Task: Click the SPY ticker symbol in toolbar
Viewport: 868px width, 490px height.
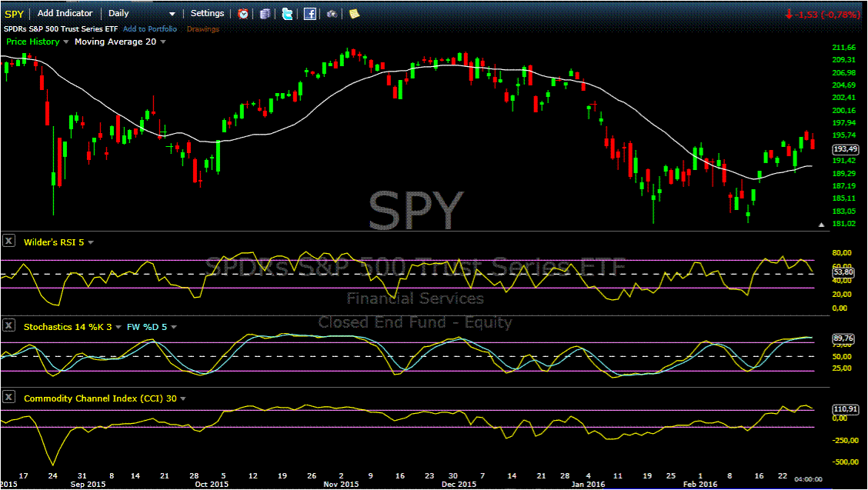Action: click(x=14, y=14)
